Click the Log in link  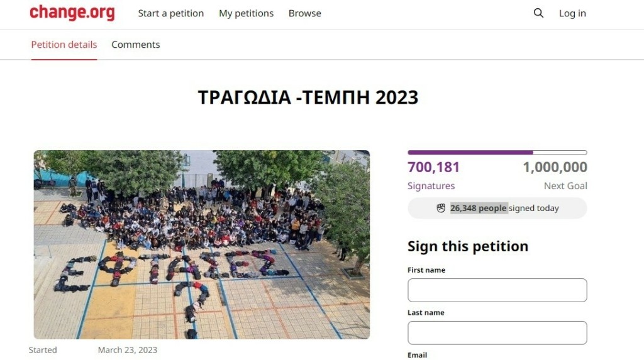coord(572,13)
